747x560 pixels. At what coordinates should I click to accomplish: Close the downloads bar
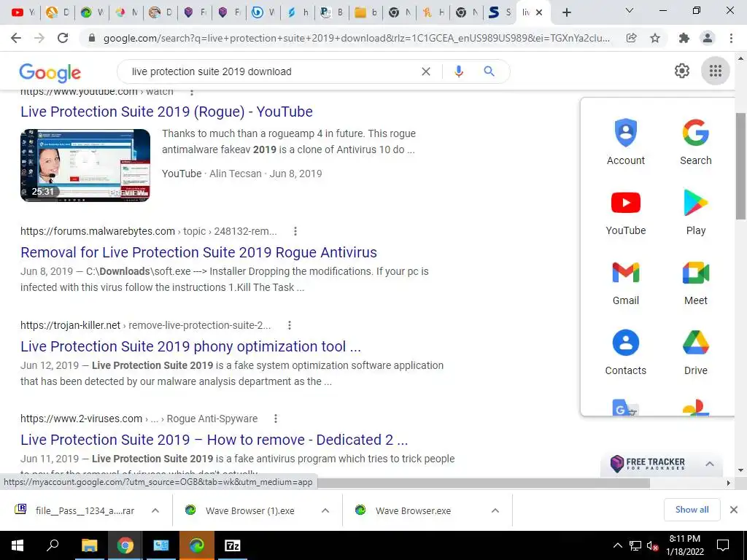click(734, 510)
